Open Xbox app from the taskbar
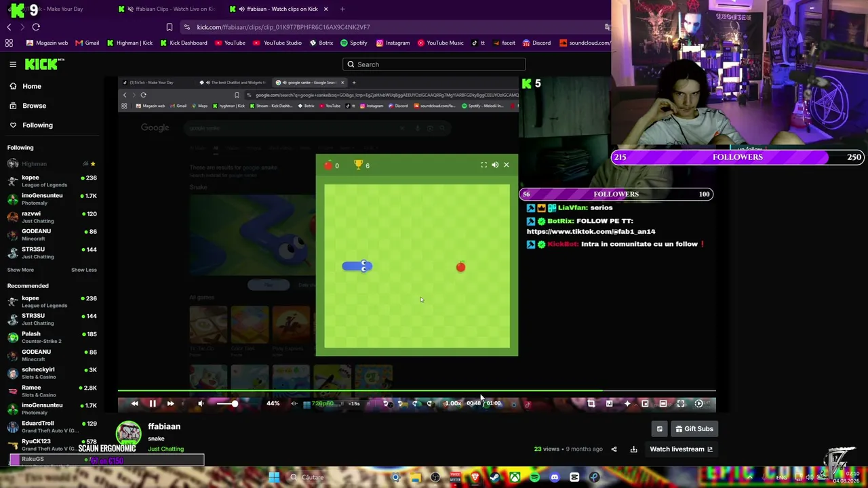 pos(515,477)
